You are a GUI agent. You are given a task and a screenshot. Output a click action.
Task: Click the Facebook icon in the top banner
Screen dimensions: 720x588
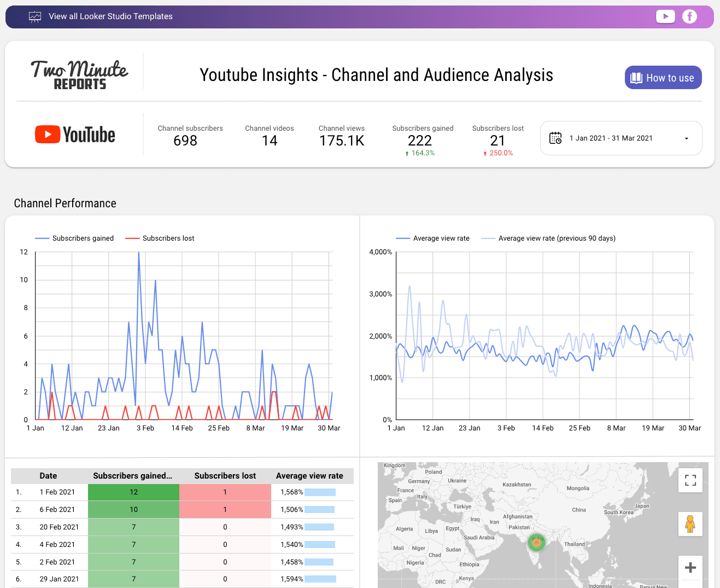(689, 16)
